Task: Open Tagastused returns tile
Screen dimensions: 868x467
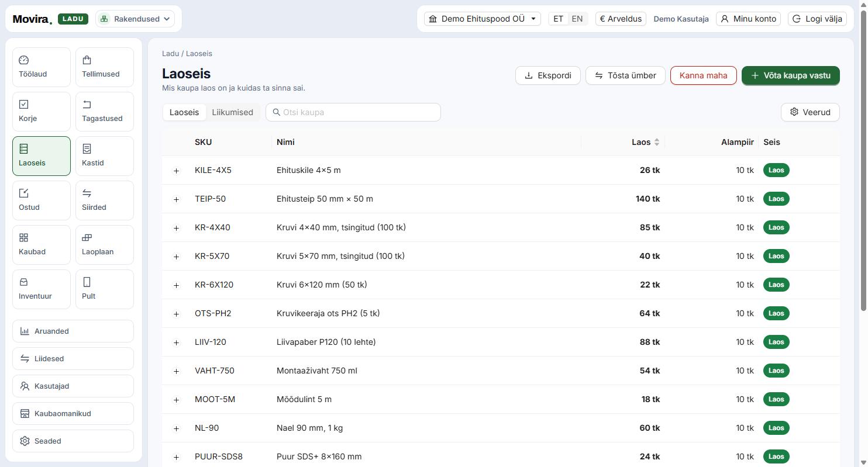Action: tap(105, 112)
